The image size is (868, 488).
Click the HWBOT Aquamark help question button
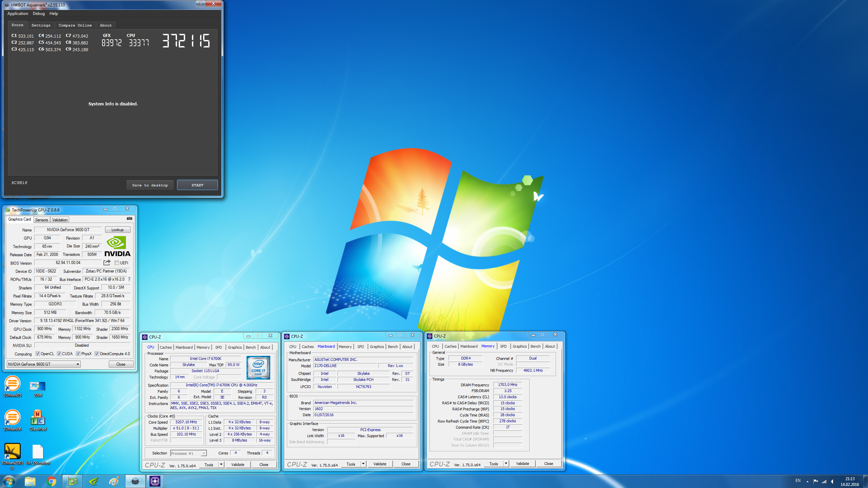pyautogui.click(x=200, y=3)
